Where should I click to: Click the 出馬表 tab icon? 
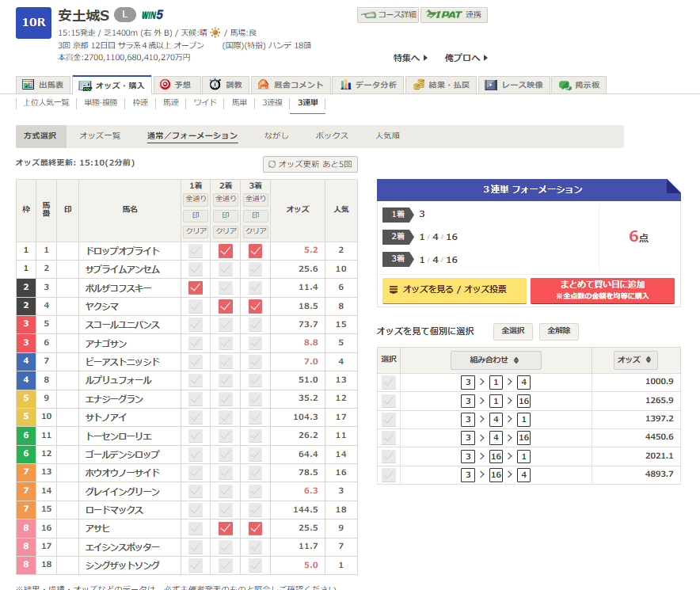tap(29, 85)
